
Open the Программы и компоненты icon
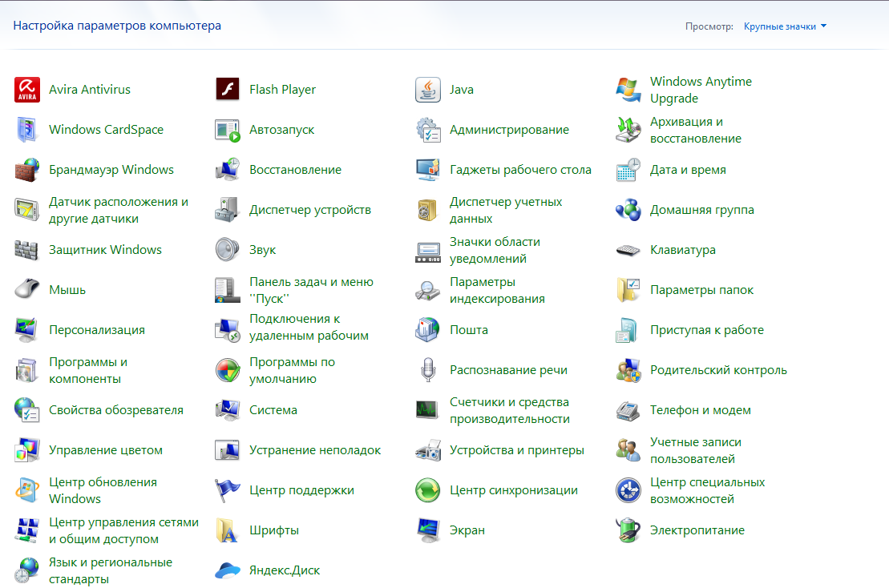[27, 370]
